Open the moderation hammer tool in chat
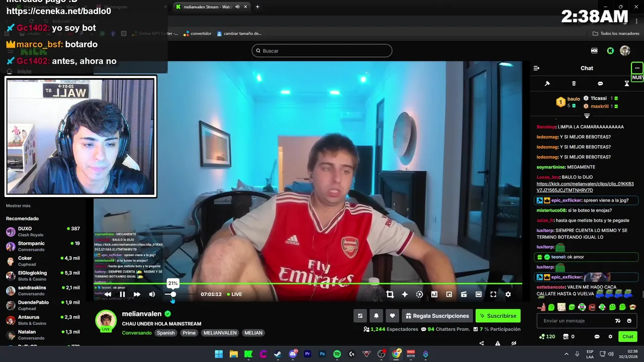 pos(547,83)
